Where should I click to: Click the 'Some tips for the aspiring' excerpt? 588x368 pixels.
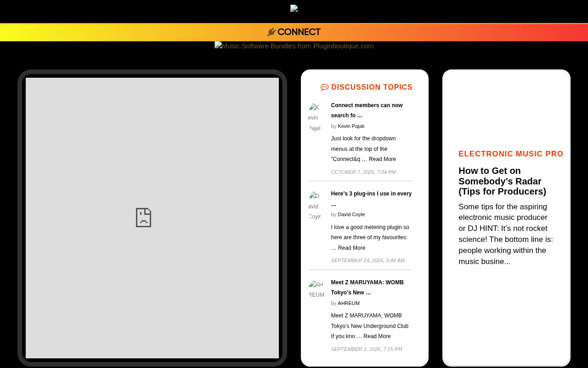point(506,234)
